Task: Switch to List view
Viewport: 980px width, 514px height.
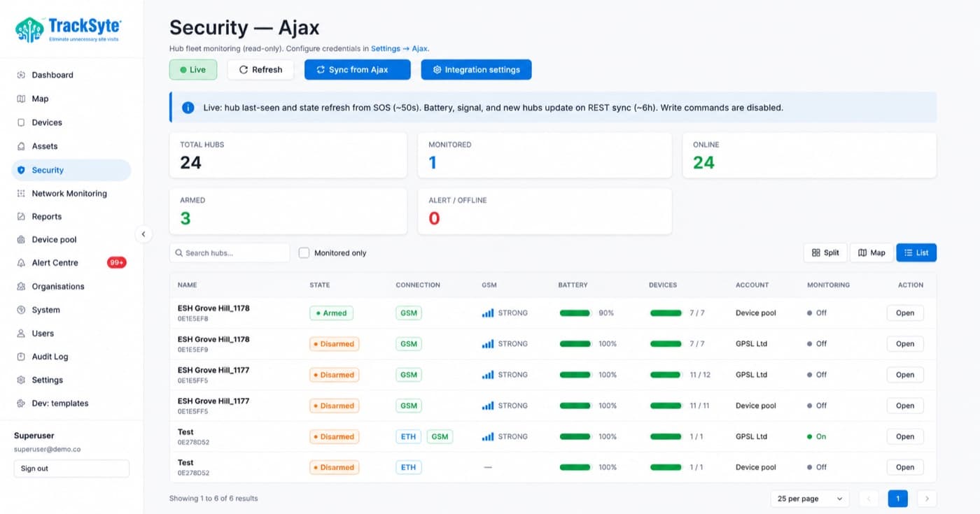Action: [916, 252]
